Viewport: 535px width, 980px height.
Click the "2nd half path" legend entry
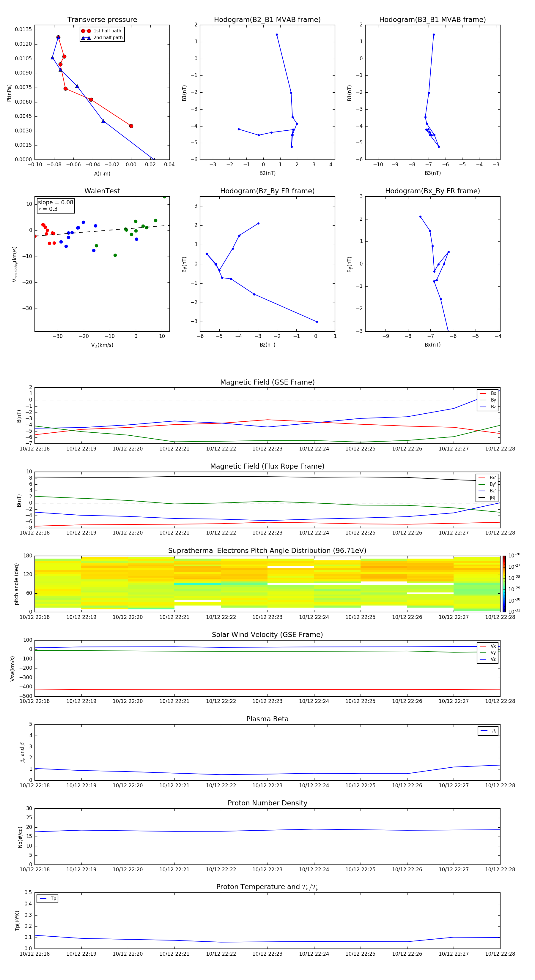point(102,38)
